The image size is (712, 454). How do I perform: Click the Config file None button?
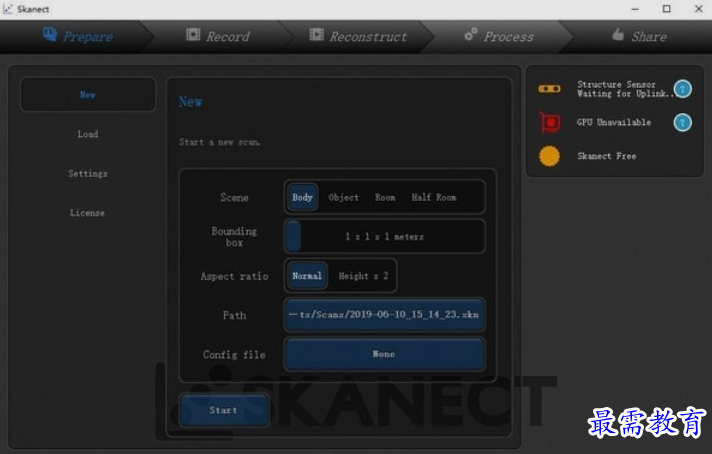pos(385,354)
